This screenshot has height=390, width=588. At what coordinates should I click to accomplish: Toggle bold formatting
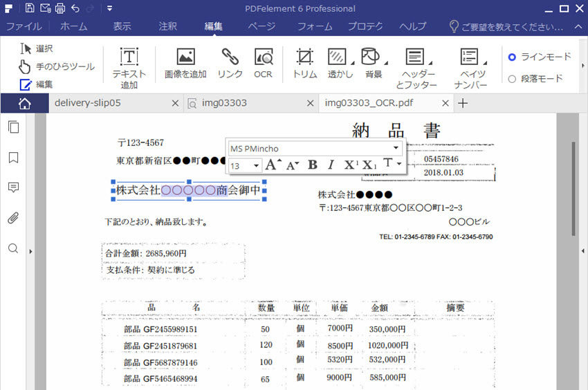313,165
